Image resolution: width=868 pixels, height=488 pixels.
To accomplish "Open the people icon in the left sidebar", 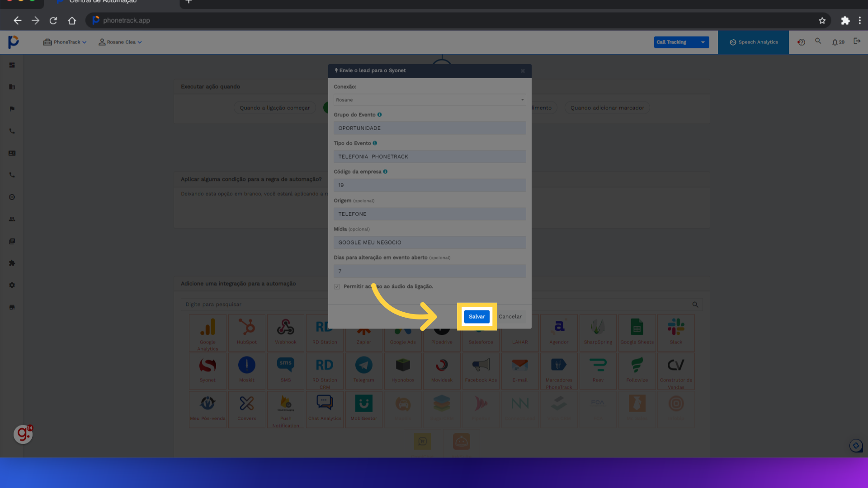I will pyautogui.click(x=12, y=219).
